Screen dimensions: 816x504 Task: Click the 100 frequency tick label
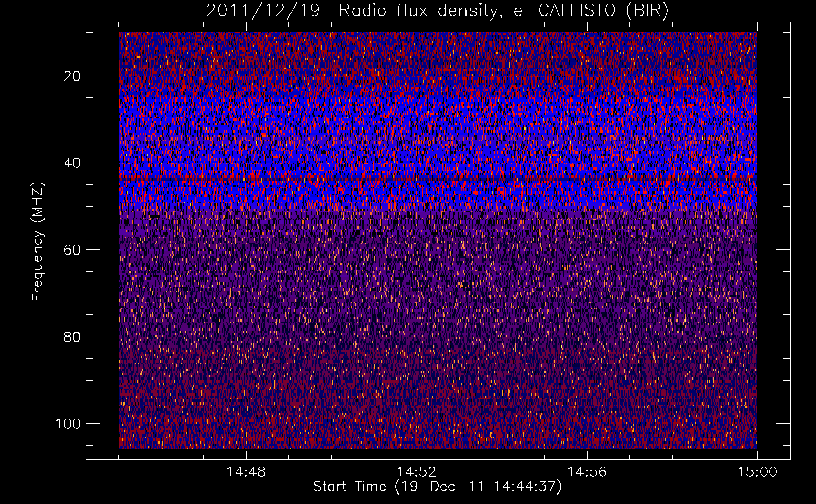[x=68, y=424]
